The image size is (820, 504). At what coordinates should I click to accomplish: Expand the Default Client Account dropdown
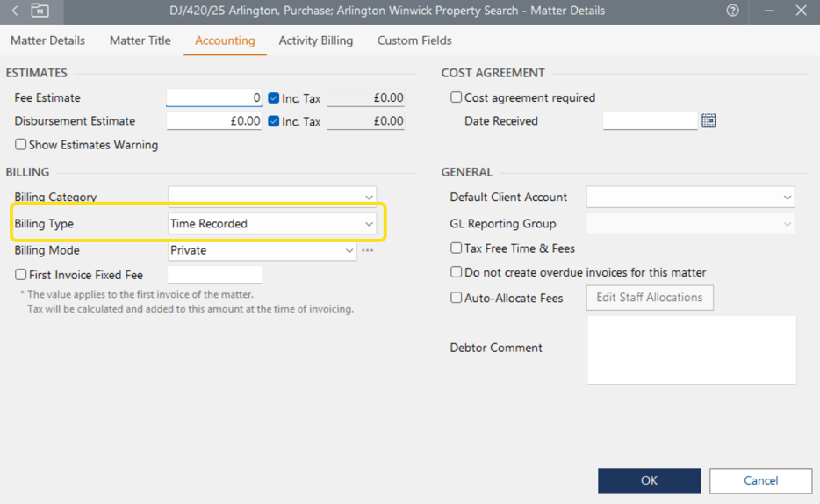tap(787, 198)
